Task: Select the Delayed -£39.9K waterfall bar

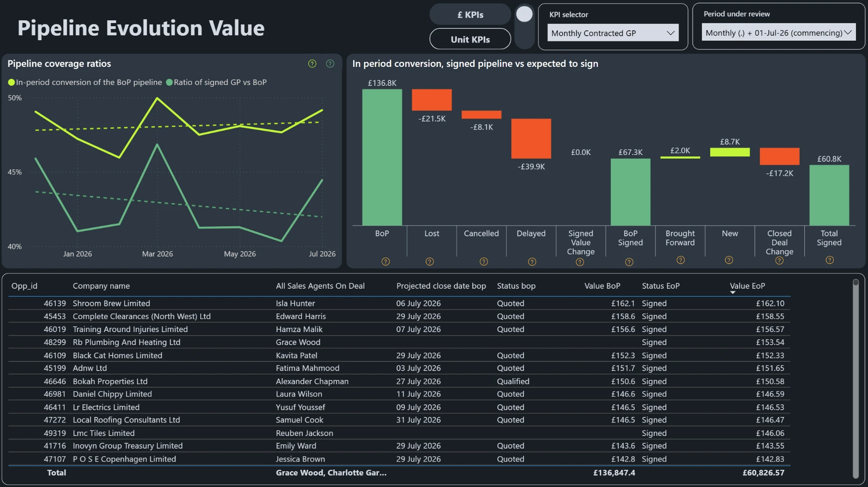Action: coord(531,139)
